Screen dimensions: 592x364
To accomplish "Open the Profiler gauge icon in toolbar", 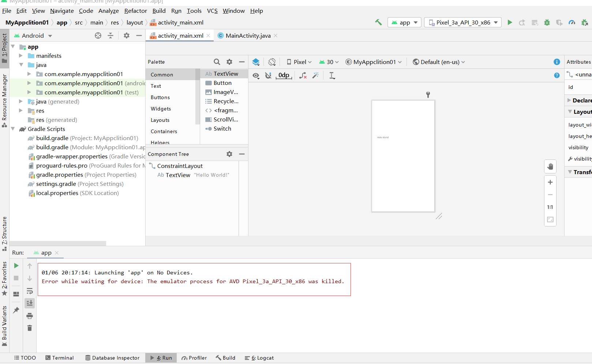I will (x=572, y=22).
